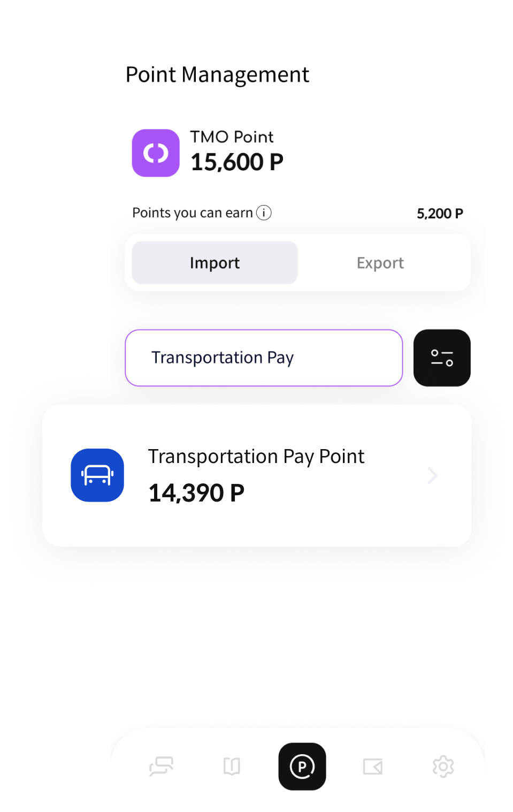The height and width of the screenshot is (812, 513).
Task: Select the Points (P) tab in bottom navigation
Action: pos(302,767)
